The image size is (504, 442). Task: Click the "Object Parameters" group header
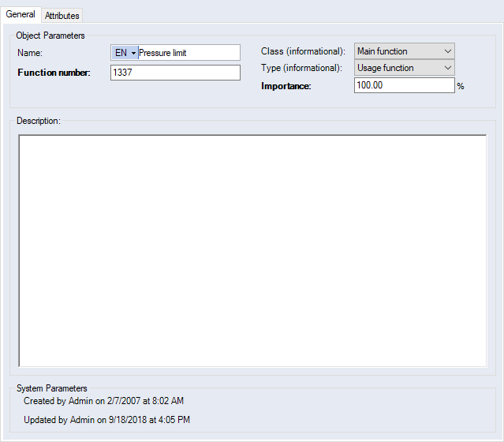point(50,36)
